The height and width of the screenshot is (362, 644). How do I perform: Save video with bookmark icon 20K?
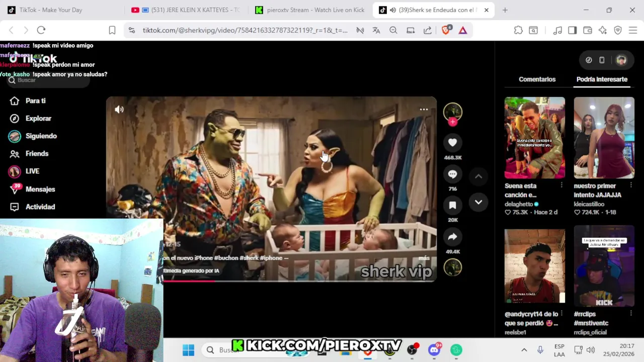[x=452, y=205]
